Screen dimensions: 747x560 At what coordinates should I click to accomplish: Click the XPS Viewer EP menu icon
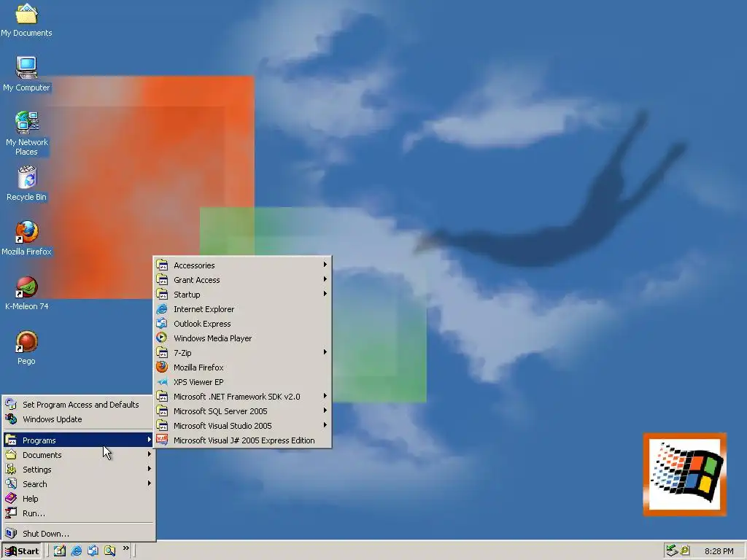point(162,381)
